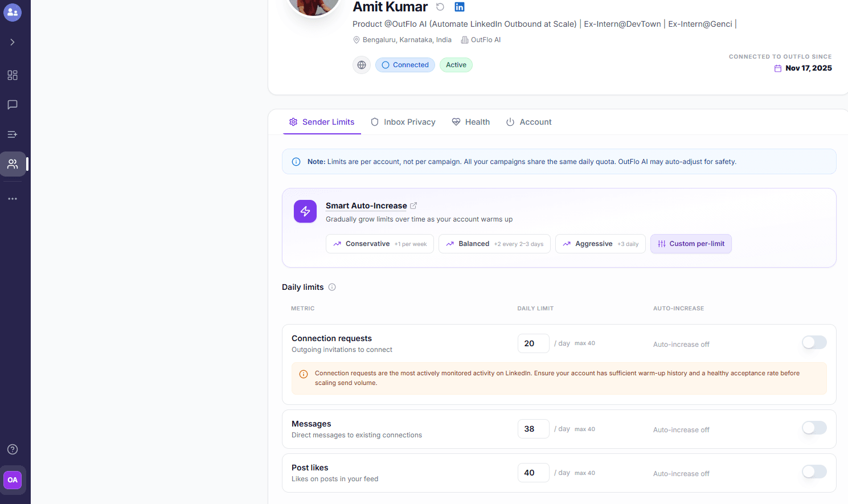The width and height of the screenshot is (848, 504).
Task: Click the 'Messages' metric title
Action: pos(311,424)
